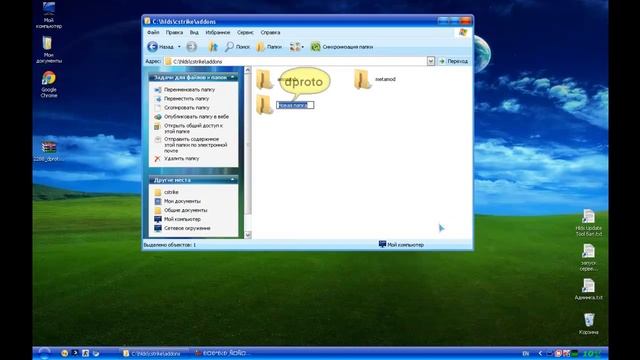Open the Правка menu
This screenshot has height=360, width=640.
click(174, 32)
